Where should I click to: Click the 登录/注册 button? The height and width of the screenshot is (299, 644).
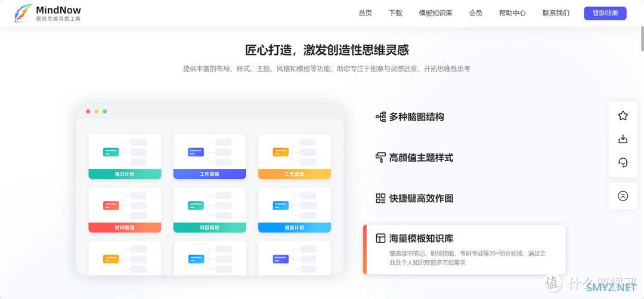605,13
